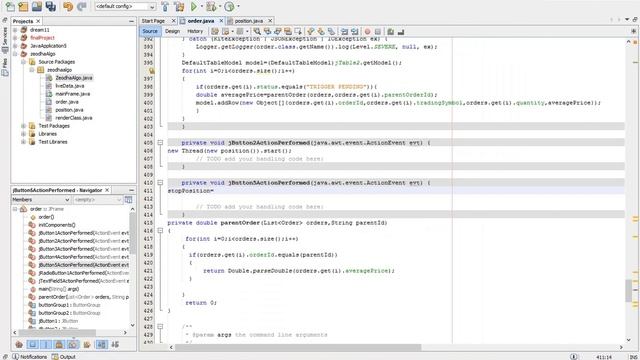The image size is (640, 360).
Task: Open the Debug Project dropdown arrow
Action: point(220,7)
